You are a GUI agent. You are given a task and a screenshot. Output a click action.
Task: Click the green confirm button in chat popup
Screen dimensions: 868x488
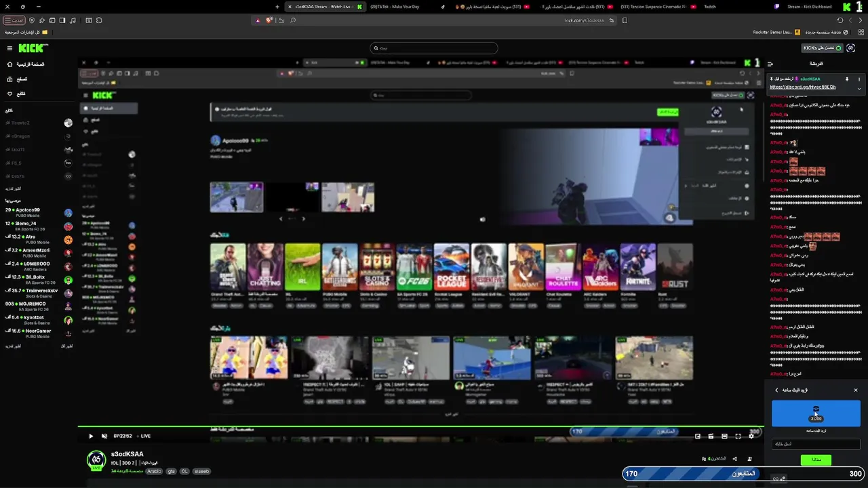pos(816,460)
